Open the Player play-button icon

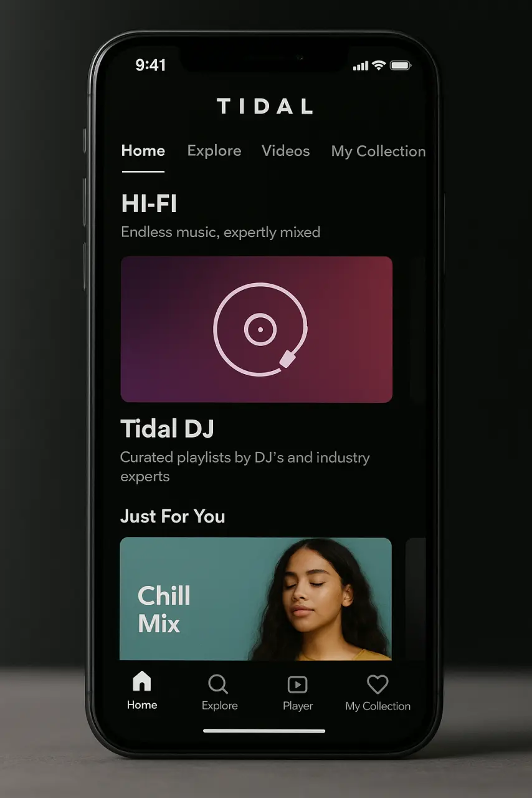point(297,685)
